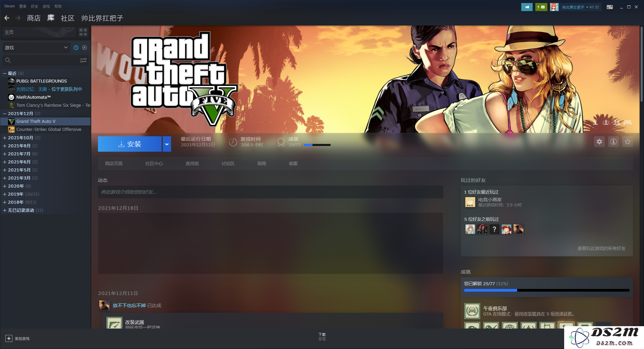Sort games by recent activity clock icon
The height and width of the screenshot is (349, 644).
pos(76,48)
